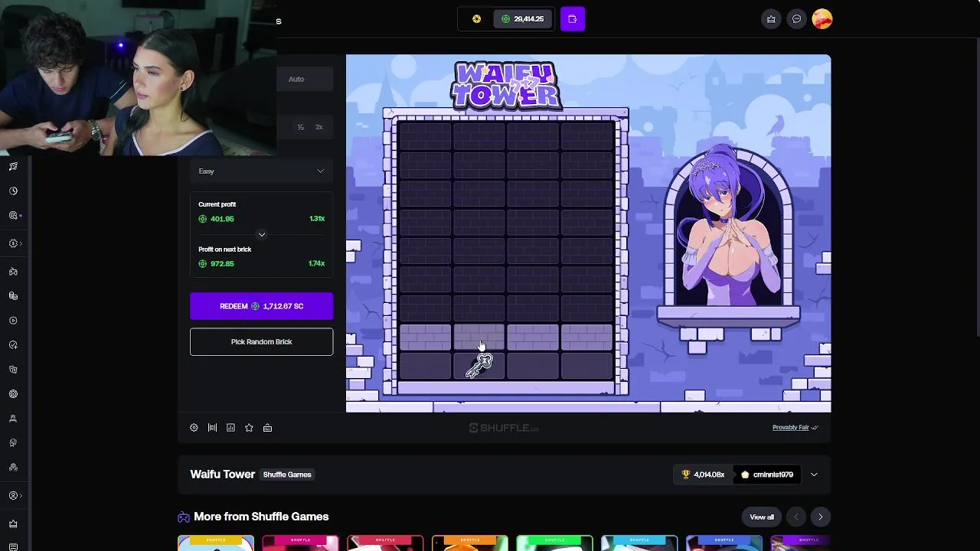
Task: Switch to the Auto tab
Action: [296, 79]
